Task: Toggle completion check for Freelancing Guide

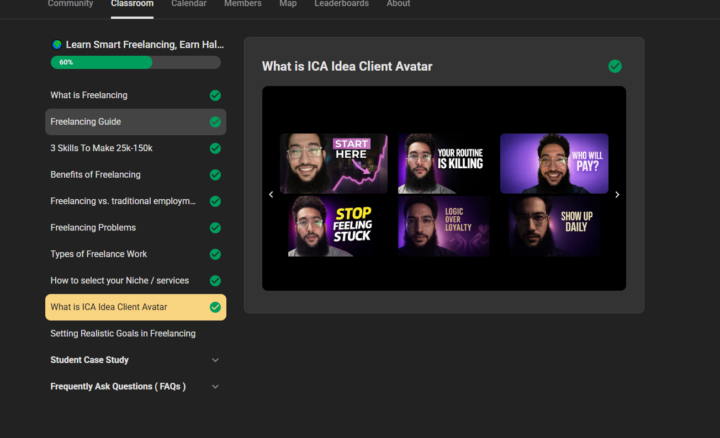Action: [215, 122]
